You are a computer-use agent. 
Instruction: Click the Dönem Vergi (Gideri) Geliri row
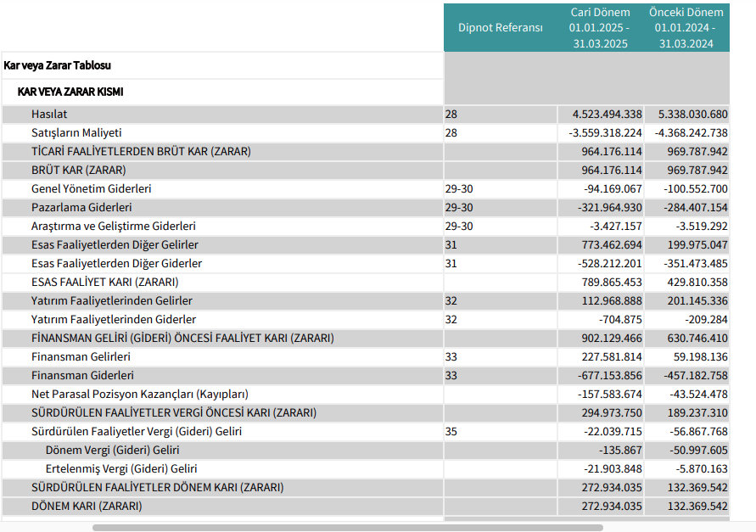(366, 451)
